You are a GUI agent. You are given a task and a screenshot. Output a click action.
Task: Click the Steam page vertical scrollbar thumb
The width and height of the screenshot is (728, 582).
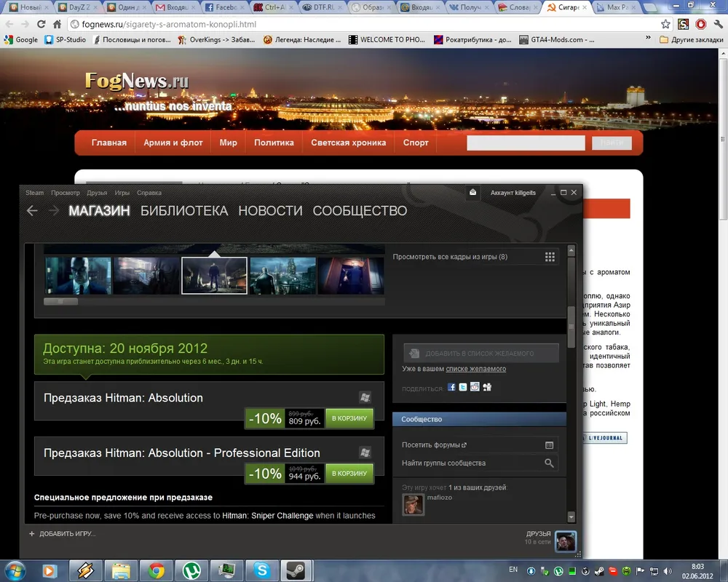coord(571,327)
